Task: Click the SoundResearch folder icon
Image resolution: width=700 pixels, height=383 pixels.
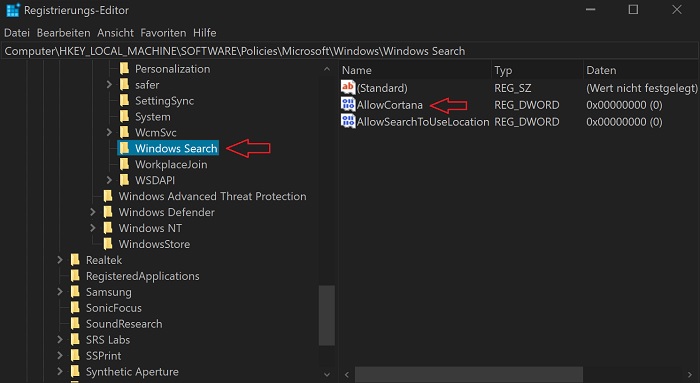Action: [75, 324]
